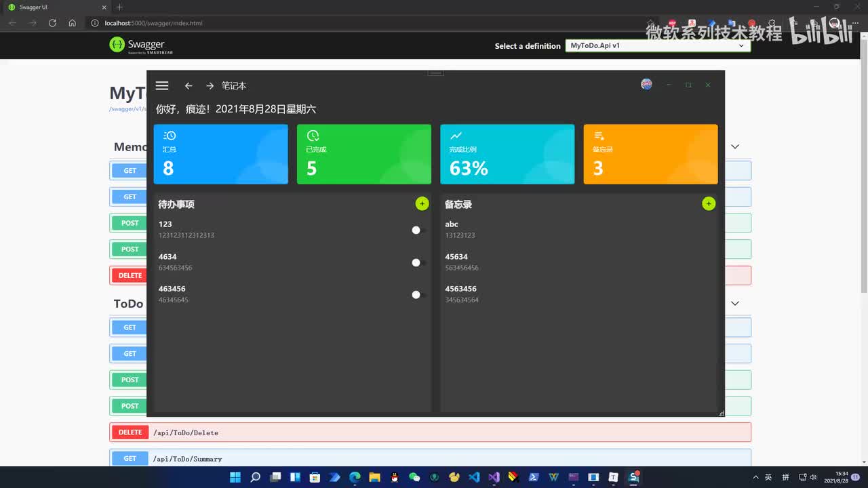Open File Explorer from the taskbar
The width and height of the screenshot is (868, 488).
click(374, 477)
